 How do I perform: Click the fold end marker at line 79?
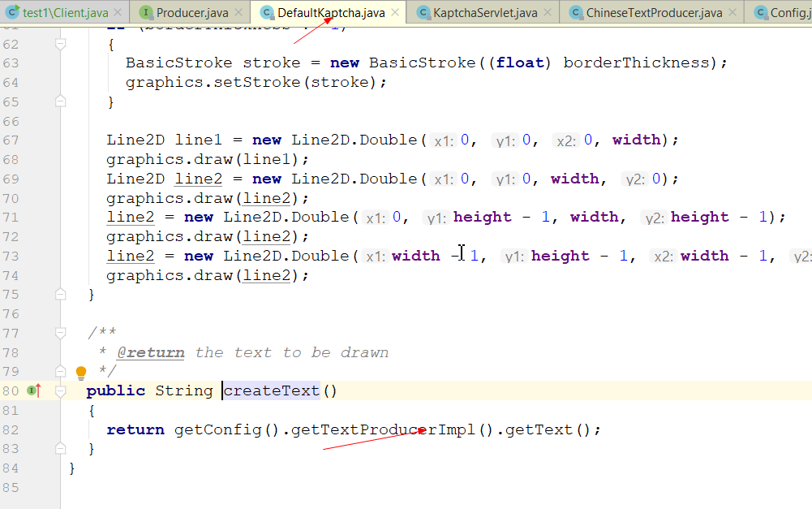click(x=61, y=371)
